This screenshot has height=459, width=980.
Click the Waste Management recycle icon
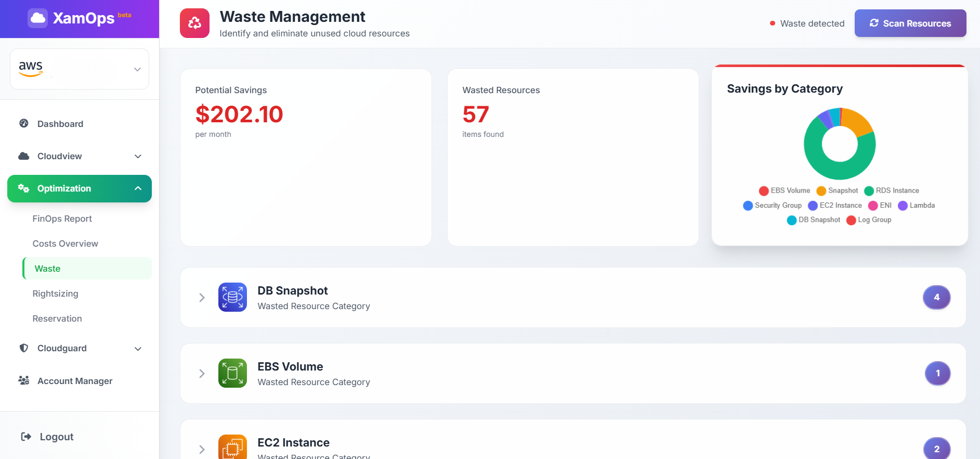pyautogui.click(x=194, y=23)
